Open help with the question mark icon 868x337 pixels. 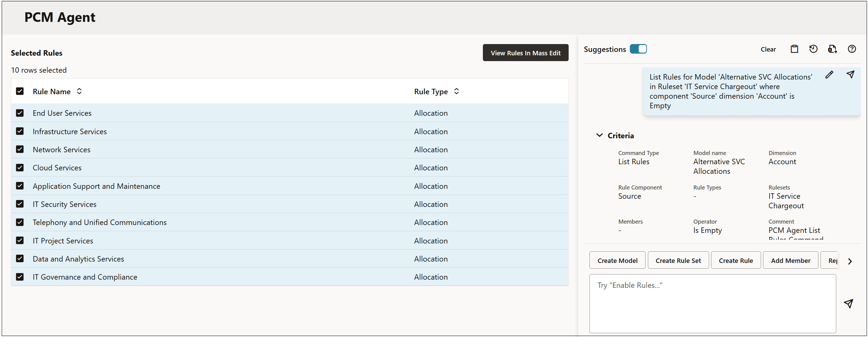852,49
